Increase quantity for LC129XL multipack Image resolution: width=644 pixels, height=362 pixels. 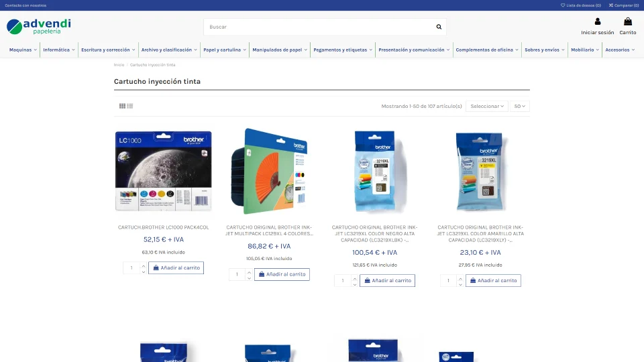249,271
